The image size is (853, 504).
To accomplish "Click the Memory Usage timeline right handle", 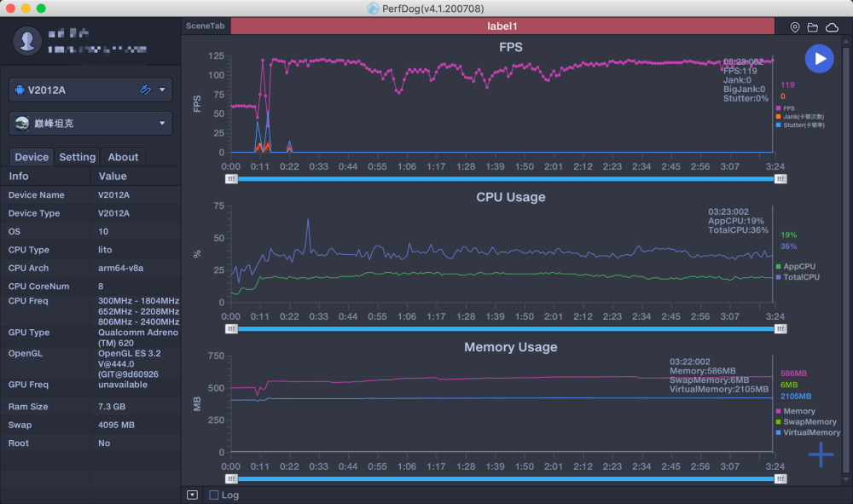I will [780, 479].
